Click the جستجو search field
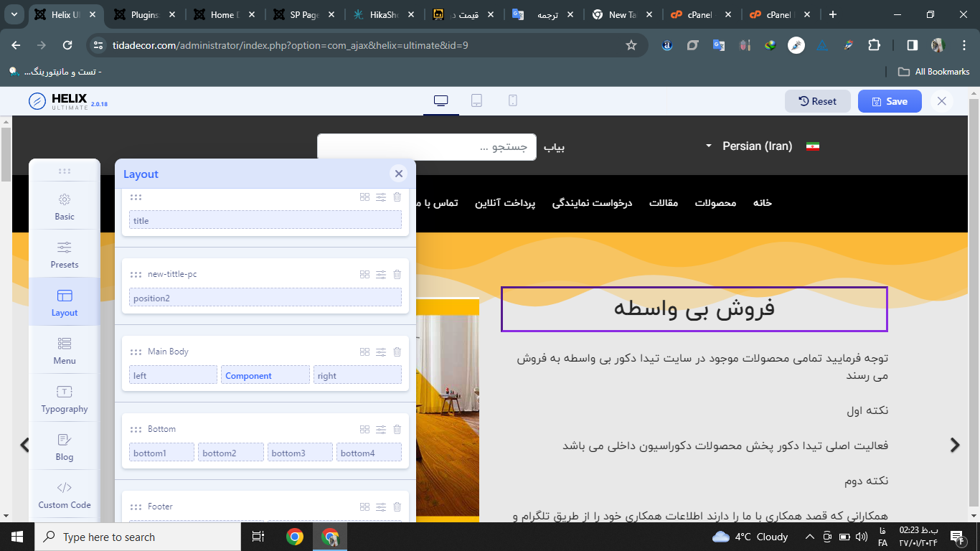Image resolution: width=980 pixels, height=551 pixels. (427, 147)
